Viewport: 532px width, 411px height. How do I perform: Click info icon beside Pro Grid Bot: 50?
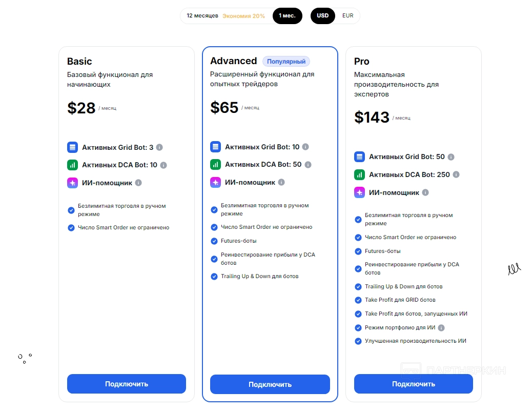(451, 157)
